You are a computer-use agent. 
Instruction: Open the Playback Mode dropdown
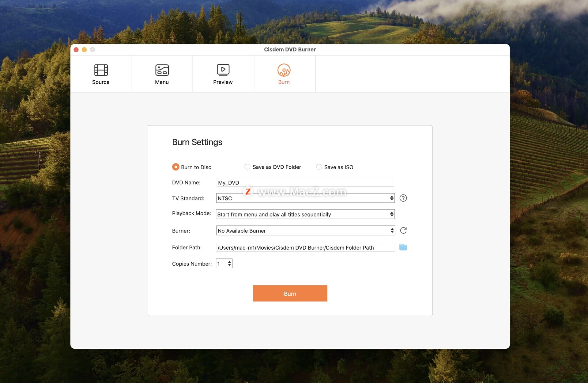coord(305,214)
